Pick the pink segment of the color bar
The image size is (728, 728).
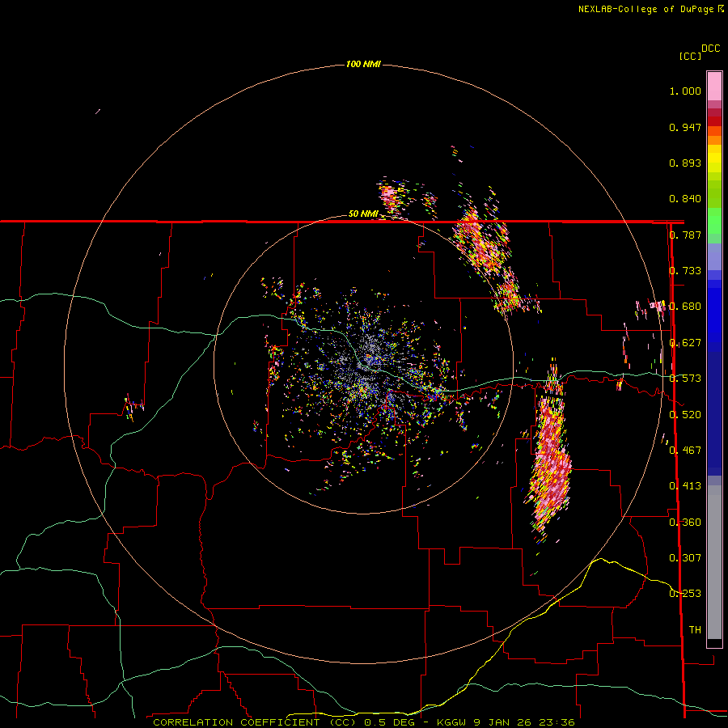[x=714, y=86]
